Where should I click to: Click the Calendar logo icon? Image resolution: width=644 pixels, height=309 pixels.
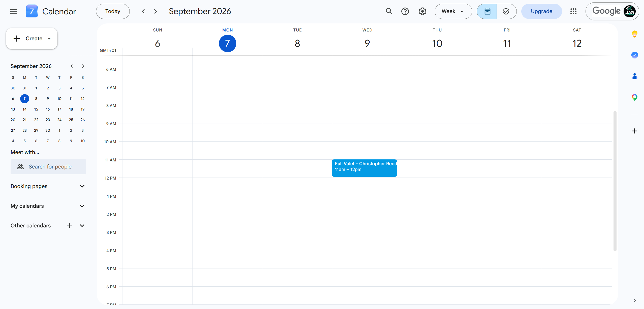click(x=31, y=11)
